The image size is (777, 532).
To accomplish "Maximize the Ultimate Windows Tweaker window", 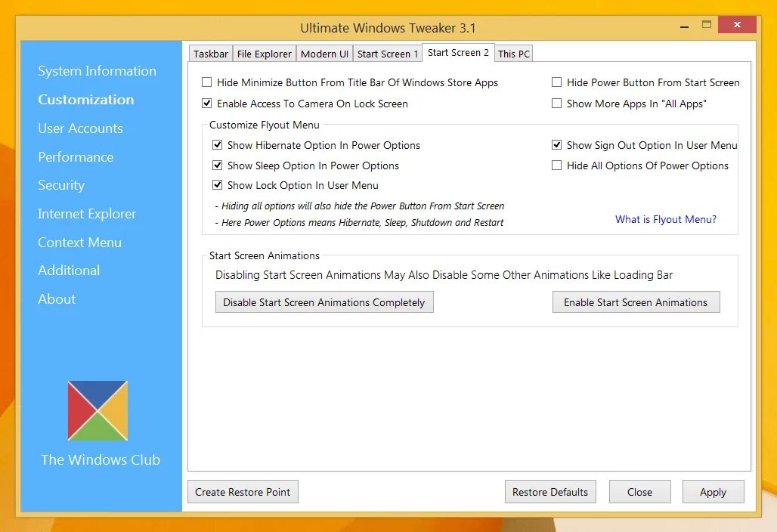I will 707,24.
